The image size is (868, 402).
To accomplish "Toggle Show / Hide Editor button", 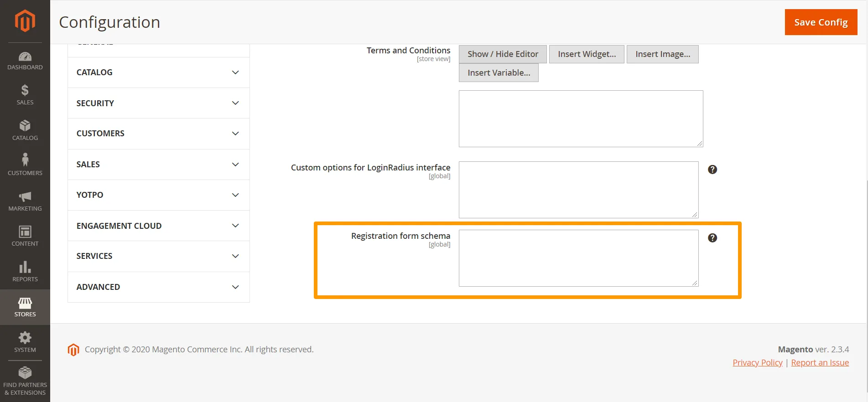I will click(502, 54).
